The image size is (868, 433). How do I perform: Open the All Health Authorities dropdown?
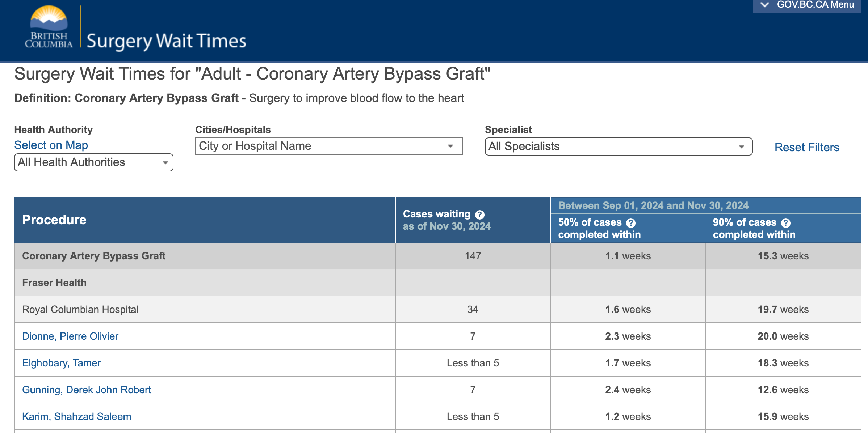[166, 162]
